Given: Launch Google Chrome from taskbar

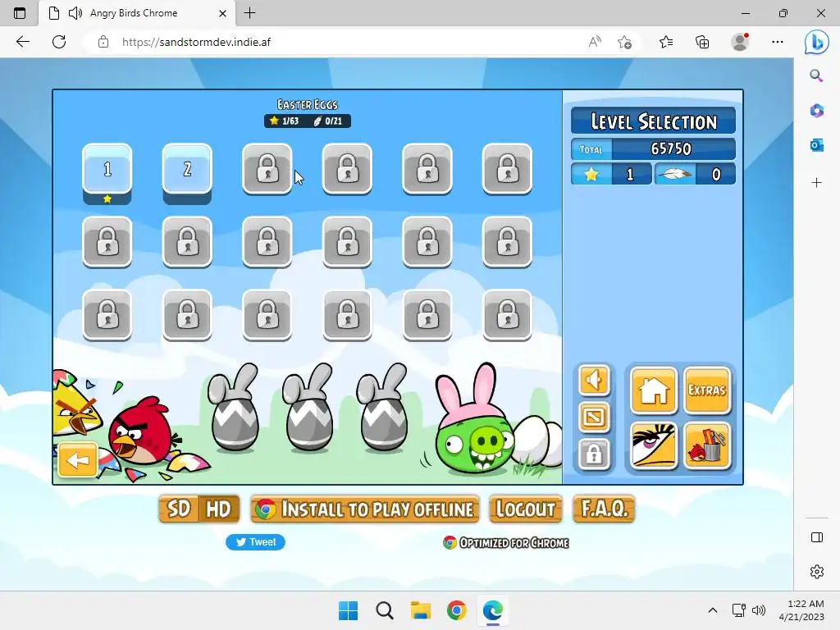Looking at the screenshot, I should point(456,610).
